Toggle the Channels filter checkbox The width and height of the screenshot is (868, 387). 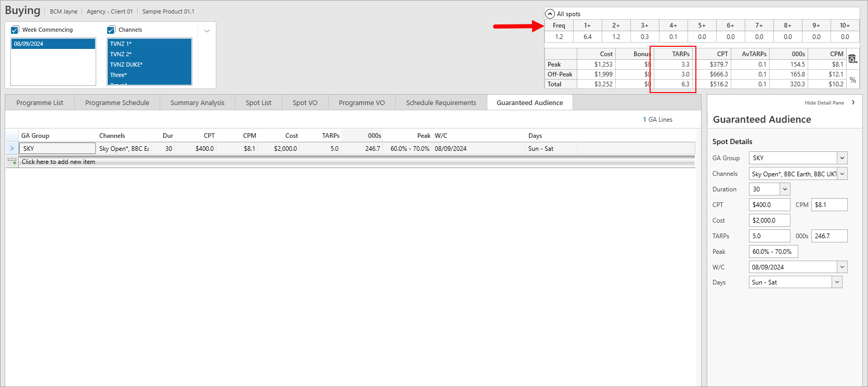[111, 30]
